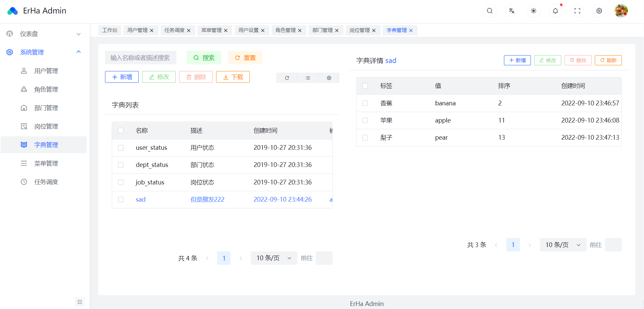Close the 任务调度 tab
Image resolution: width=644 pixels, height=309 pixels.
[x=189, y=30]
